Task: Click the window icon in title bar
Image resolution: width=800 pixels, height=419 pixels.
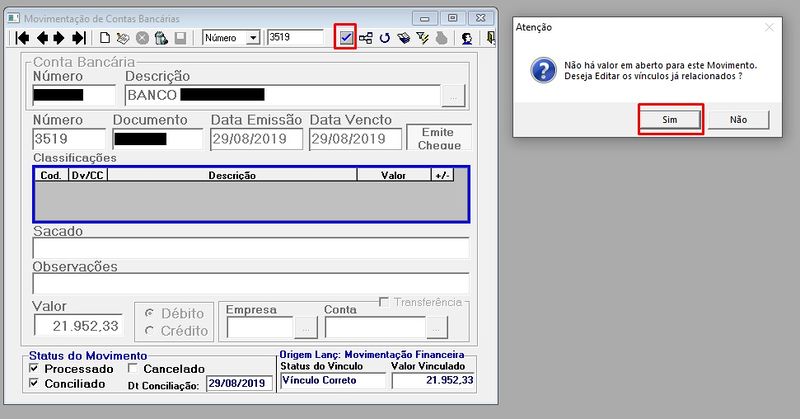Action: tap(14, 18)
